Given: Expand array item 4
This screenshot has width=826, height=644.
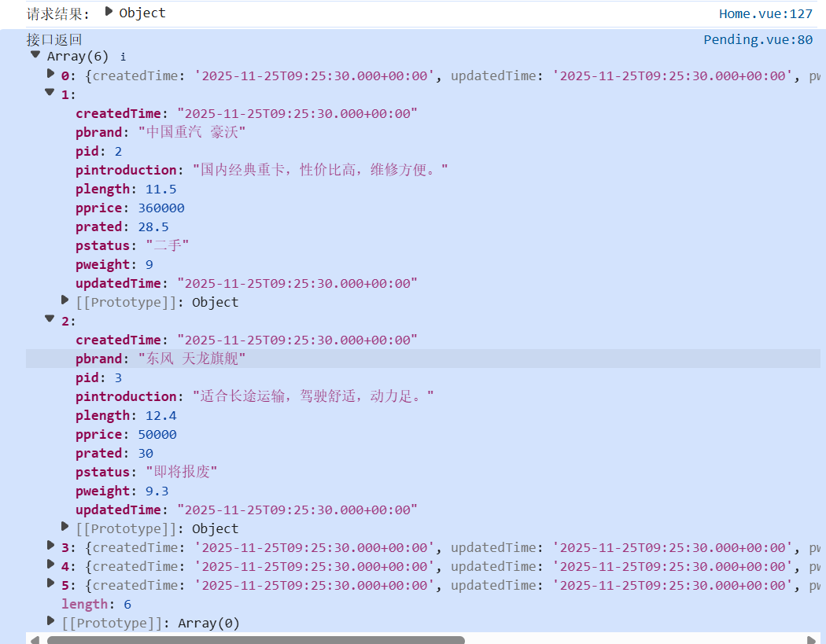Looking at the screenshot, I should (x=50, y=565).
